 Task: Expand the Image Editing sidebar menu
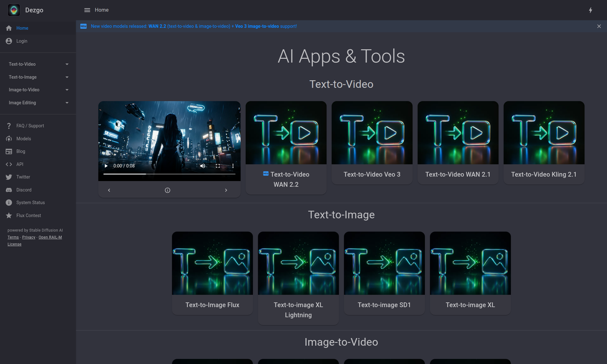pyautogui.click(x=38, y=103)
